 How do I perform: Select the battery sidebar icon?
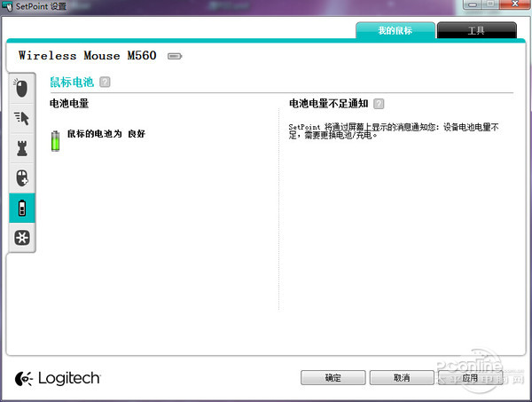pyautogui.click(x=21, y=208)
